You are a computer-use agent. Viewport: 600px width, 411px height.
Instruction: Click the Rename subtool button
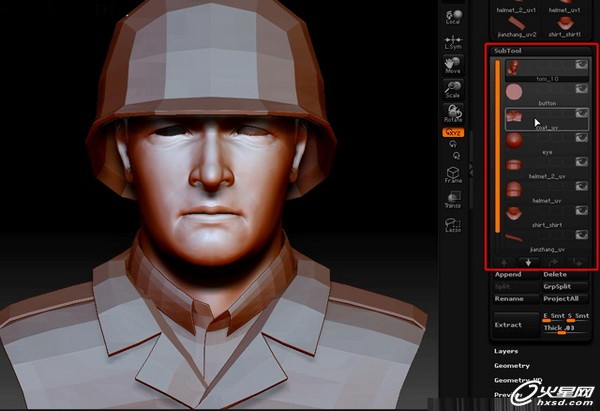[515, 299]
